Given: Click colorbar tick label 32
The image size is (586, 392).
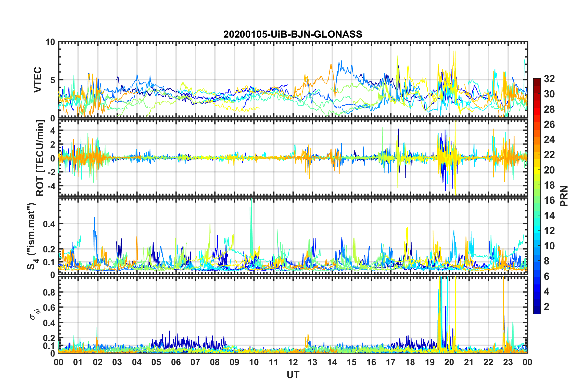Looking at the screenshot, I should [549, 79].
